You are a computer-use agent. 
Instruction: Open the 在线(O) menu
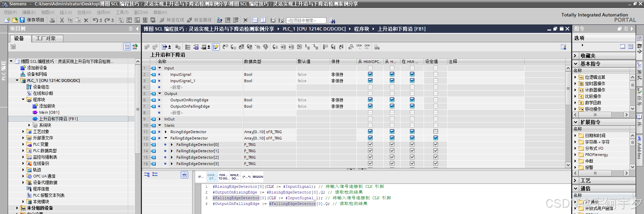click(84, 12)
